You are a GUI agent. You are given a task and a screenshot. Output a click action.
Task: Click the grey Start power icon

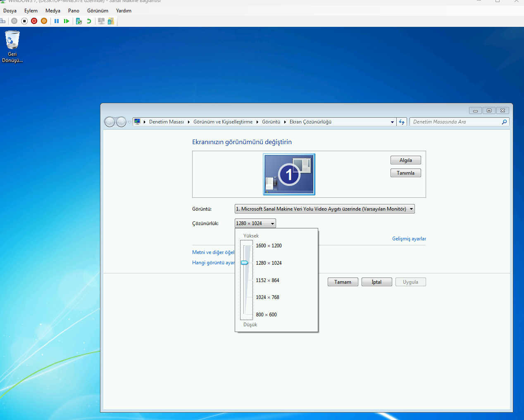tap(14, 21)
